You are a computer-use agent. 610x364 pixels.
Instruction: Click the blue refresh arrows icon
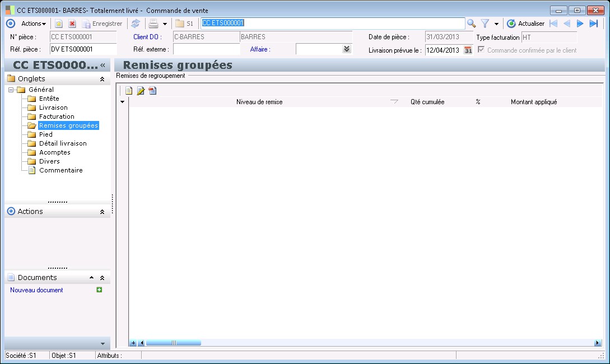[136, 24]
